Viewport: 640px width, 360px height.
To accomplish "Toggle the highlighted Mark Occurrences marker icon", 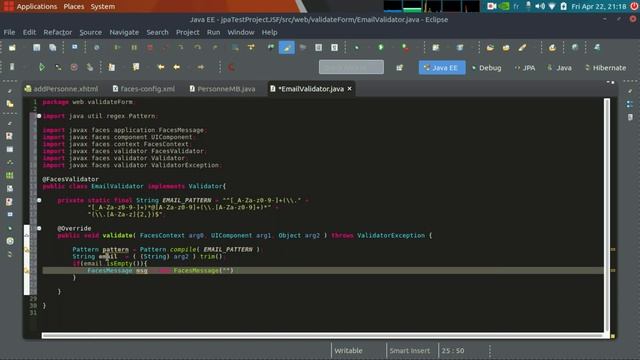I will click(287, 48).
